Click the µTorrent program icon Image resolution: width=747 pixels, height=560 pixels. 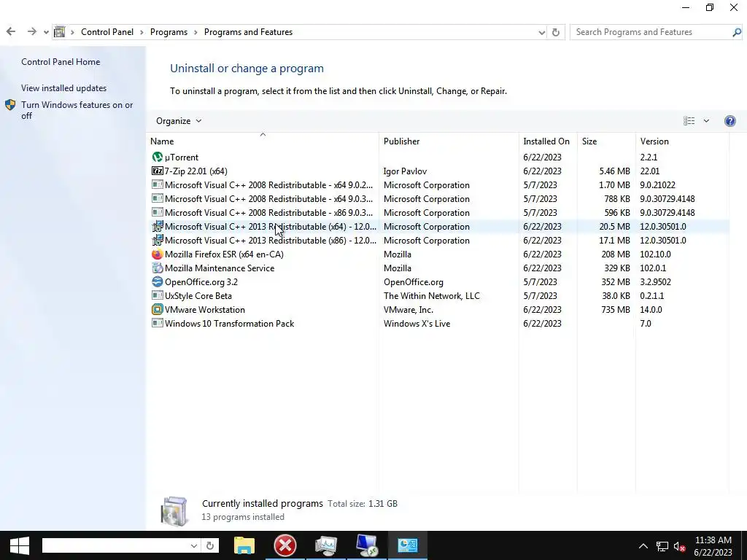(x=158, y=157)
